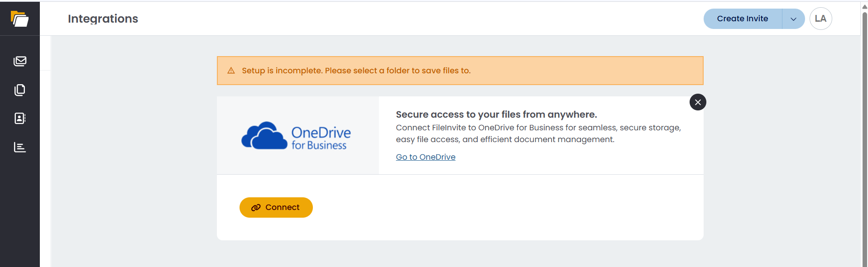868x267 pixels.
Task: Click the Connect button
Action: pyautogui.click(x=276, y=207)
